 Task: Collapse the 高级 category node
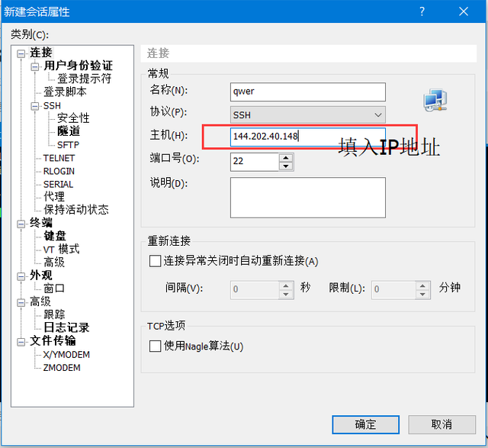click(21, 302)
